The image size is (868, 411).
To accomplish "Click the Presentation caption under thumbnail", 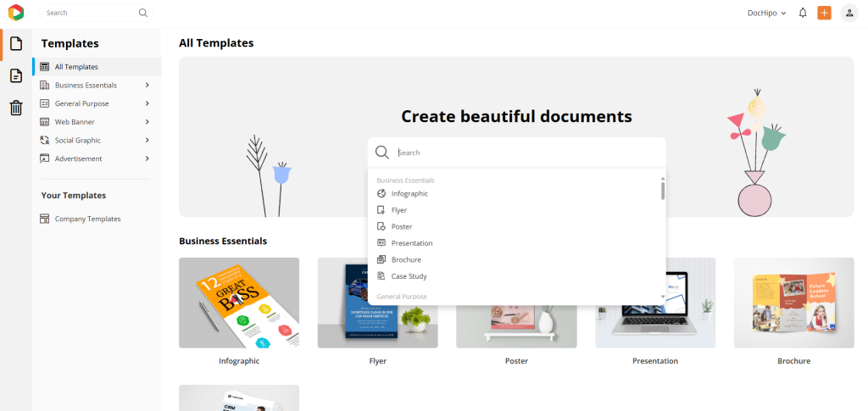I will pyautogui.click(x=655, y=361).
